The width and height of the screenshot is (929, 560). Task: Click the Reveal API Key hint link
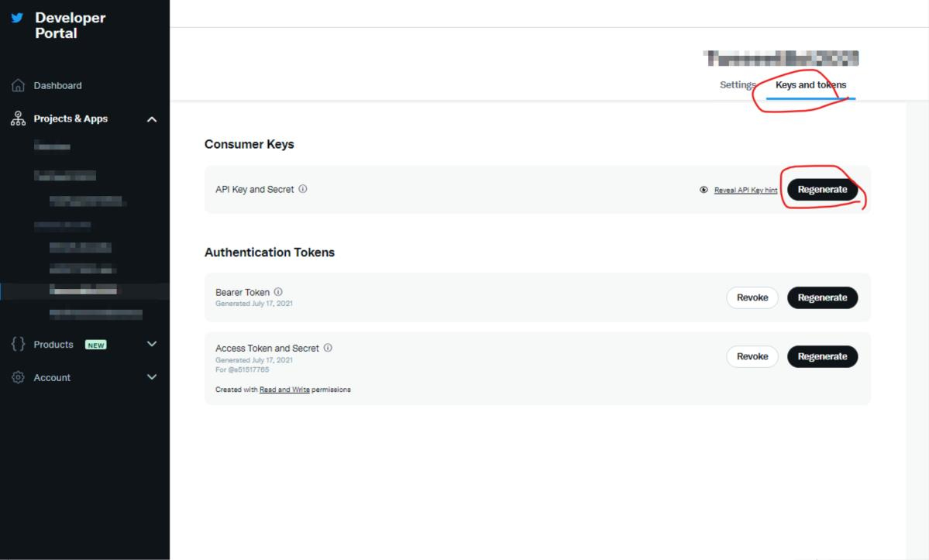pyautogui.click(x=745, y=190)
